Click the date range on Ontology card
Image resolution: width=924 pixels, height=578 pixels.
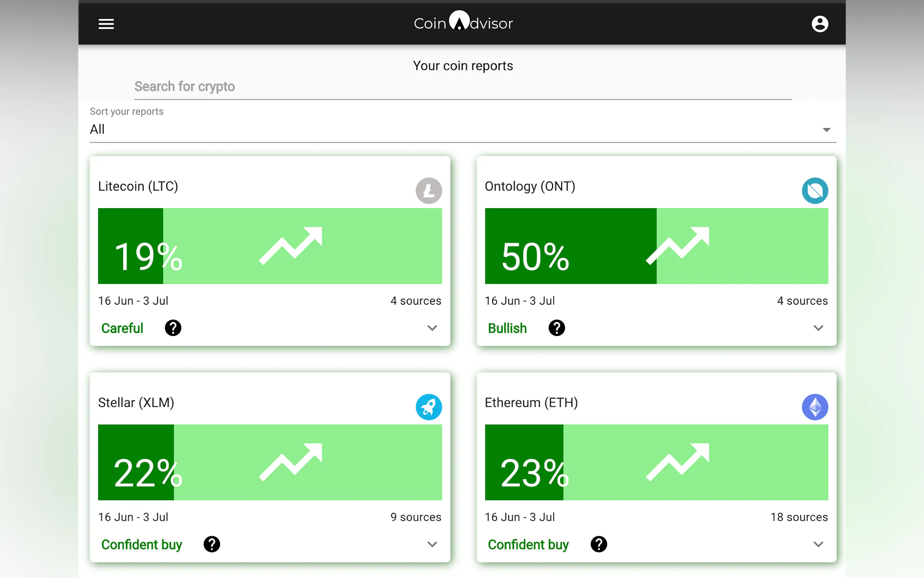(519, 301)
